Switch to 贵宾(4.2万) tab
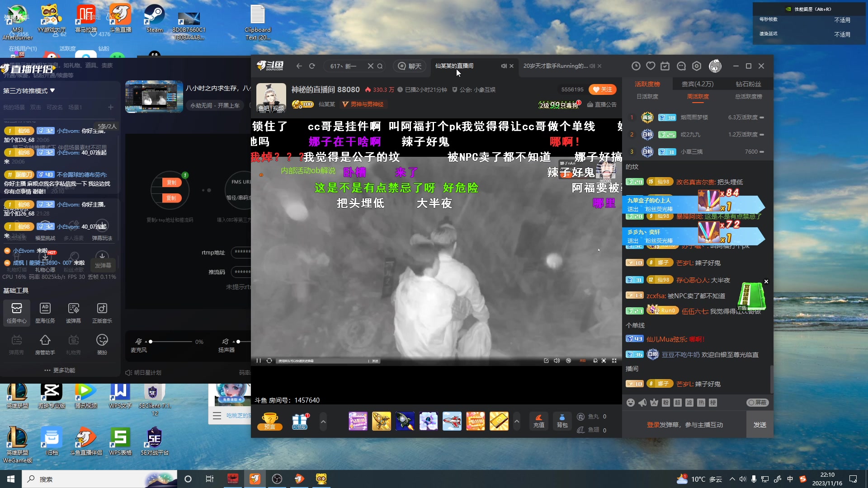The width and height of the screenshot is (868, 488). pyautogui.click(x=698, y=84)
